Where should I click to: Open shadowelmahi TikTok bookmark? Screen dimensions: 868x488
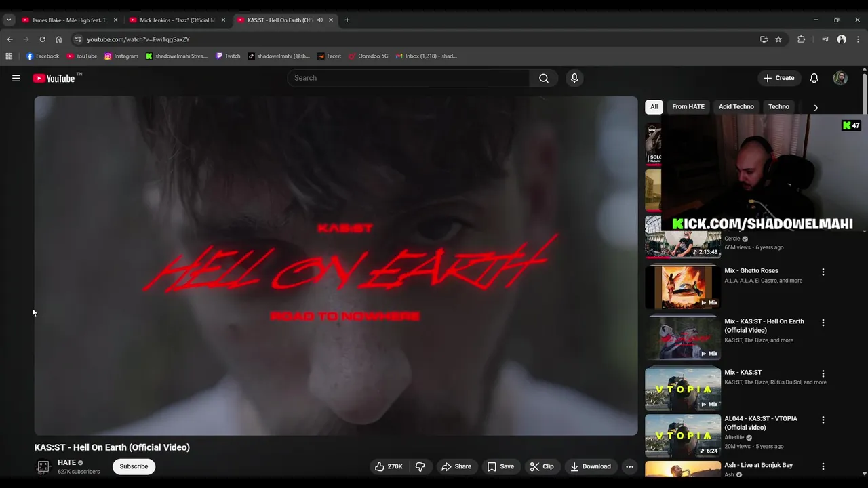tap(279, 56)
